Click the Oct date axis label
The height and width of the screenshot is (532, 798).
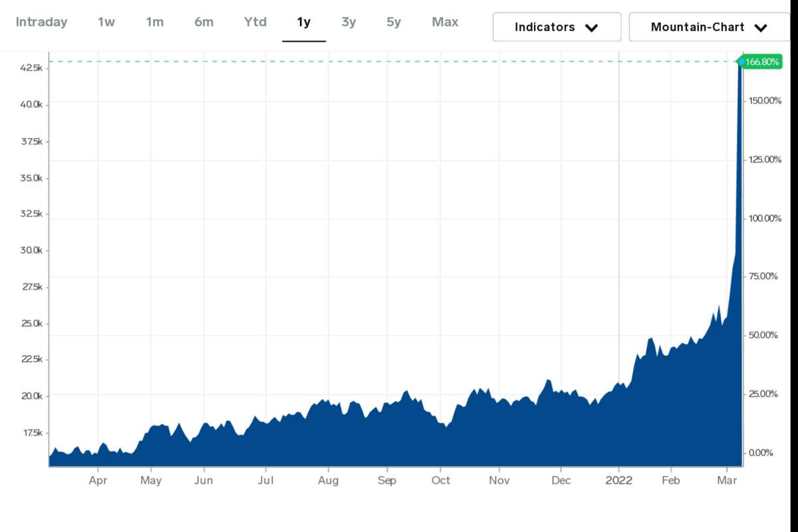(x=441, y=480)
